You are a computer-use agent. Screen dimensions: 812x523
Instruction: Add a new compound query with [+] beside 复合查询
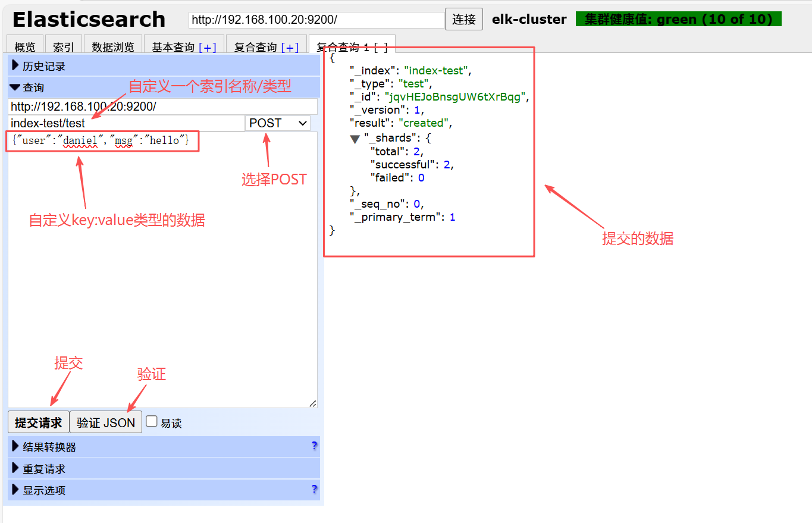290,48
